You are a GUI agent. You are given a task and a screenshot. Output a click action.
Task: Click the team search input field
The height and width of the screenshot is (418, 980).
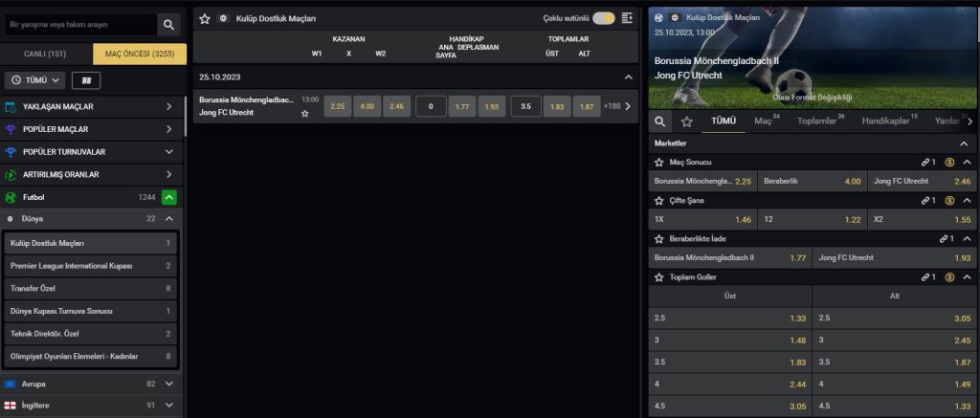[78, 24]
